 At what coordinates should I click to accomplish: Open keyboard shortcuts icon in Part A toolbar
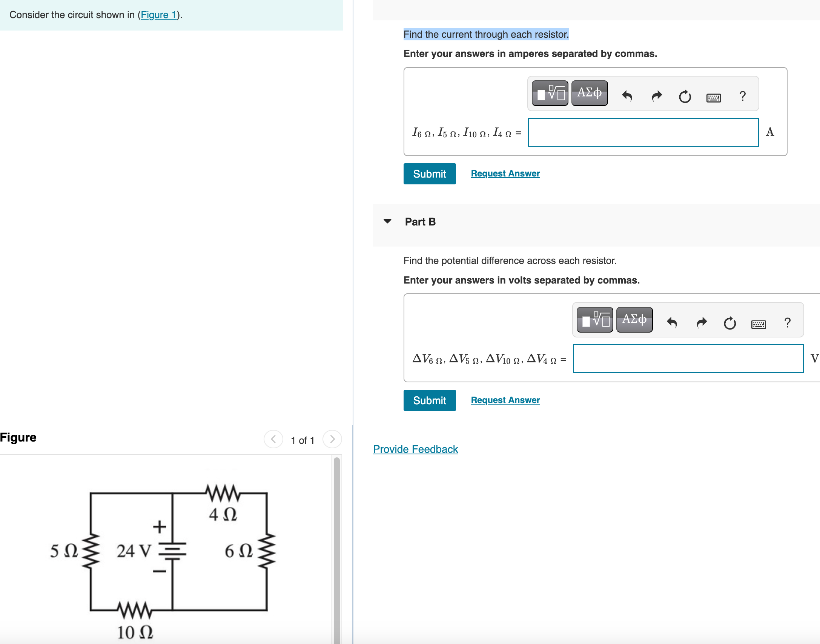[x=714, y=97]
